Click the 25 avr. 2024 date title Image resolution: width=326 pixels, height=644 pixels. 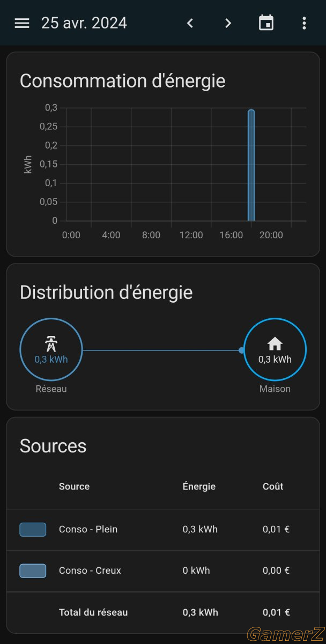pyautogui.click(x=84, y=23)
